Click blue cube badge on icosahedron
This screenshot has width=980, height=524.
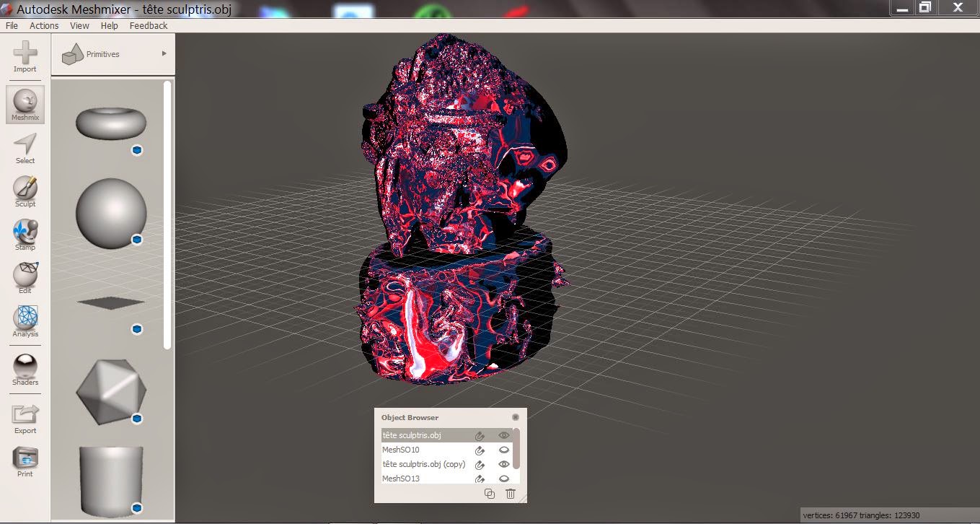pyautogui.click(x=136, y=419)
